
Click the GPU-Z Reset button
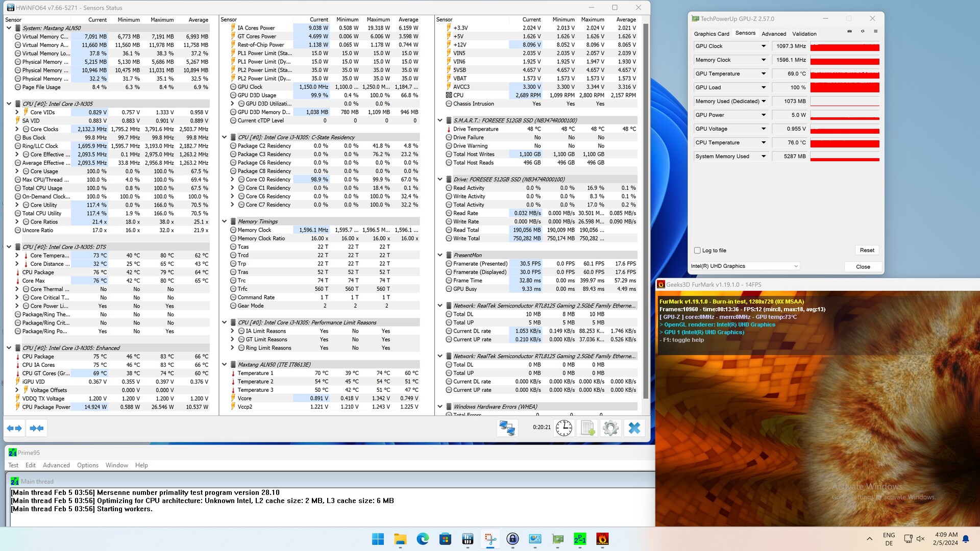tap(867, 251)
